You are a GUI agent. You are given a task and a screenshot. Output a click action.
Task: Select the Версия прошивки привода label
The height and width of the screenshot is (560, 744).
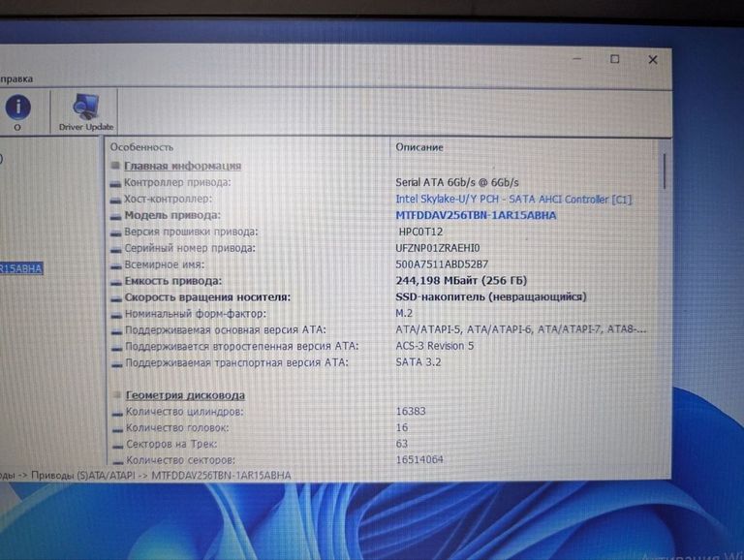[x=191, y=232]
